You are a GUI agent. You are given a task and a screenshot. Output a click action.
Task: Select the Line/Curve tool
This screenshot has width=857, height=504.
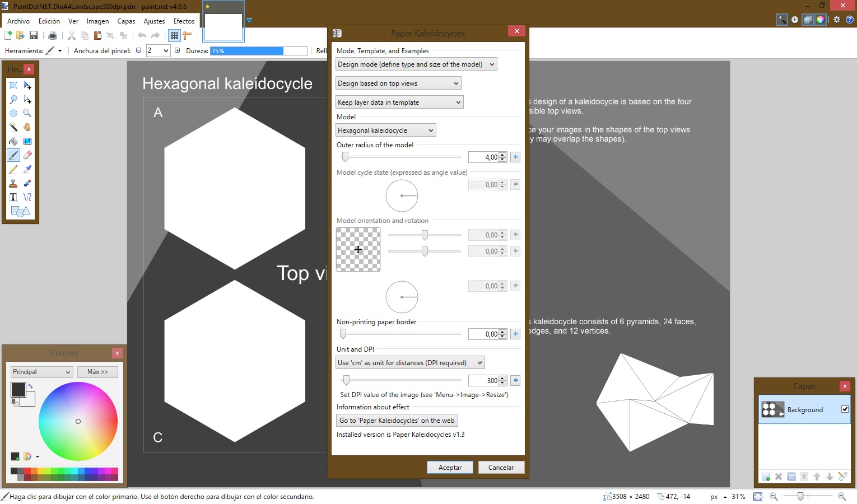click(27, 197)
